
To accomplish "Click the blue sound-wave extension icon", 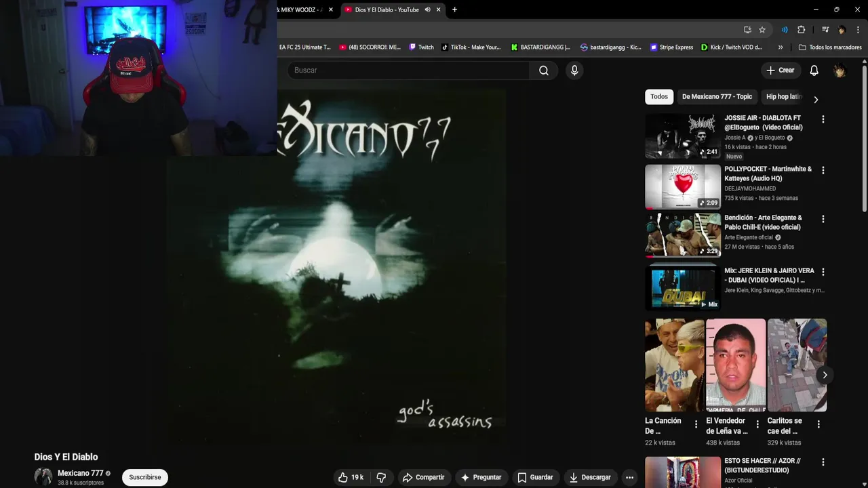I will coord(785,30).
